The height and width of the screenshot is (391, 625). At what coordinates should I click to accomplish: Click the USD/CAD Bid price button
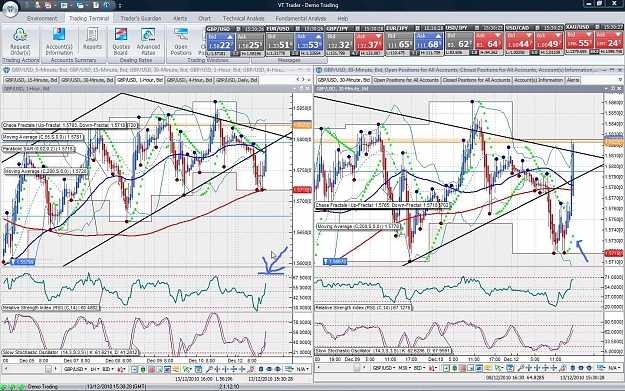[520, 42]
